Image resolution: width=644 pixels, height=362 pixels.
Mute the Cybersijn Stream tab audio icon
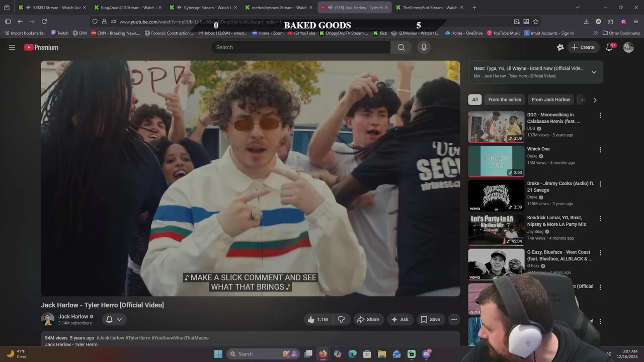pyautogui.click(x=179, y=8)
